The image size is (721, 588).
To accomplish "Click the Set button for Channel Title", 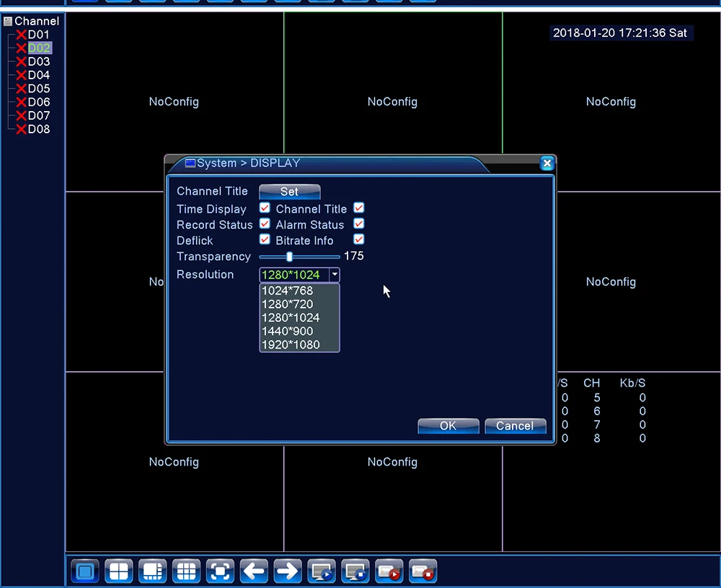I will coord(290,192).
